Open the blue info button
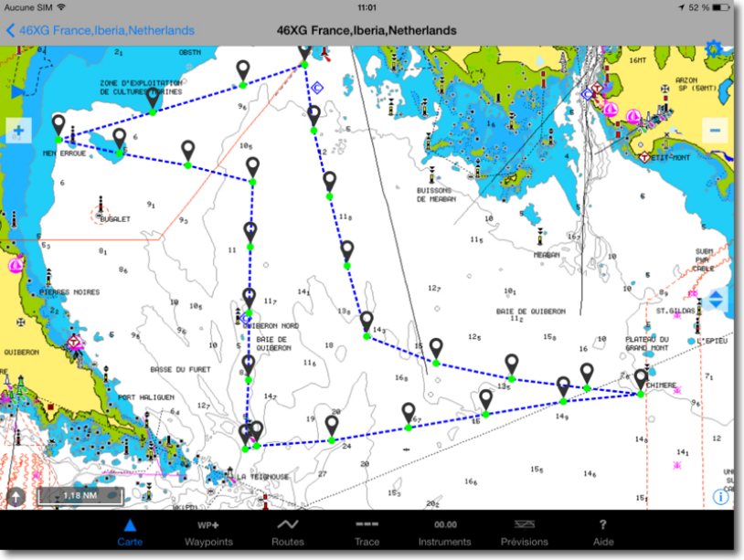Viewport: 744px width, 560px height. (721, 496)
